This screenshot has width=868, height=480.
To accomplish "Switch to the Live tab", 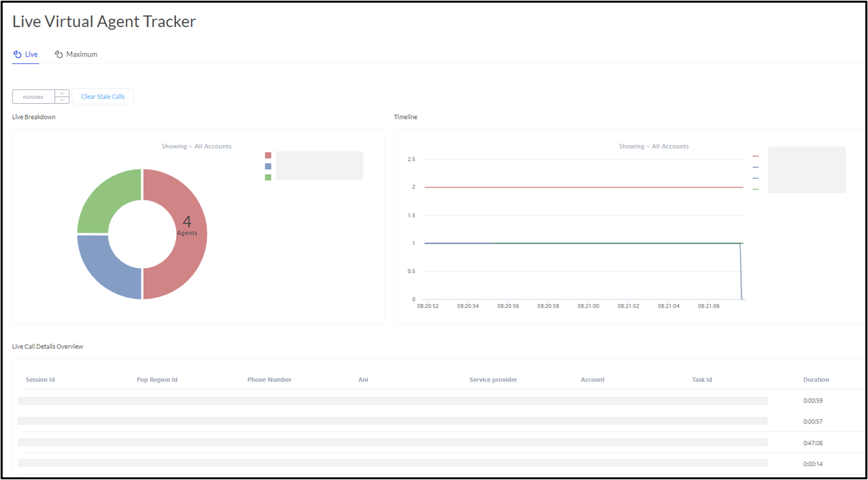I will 25,54.
